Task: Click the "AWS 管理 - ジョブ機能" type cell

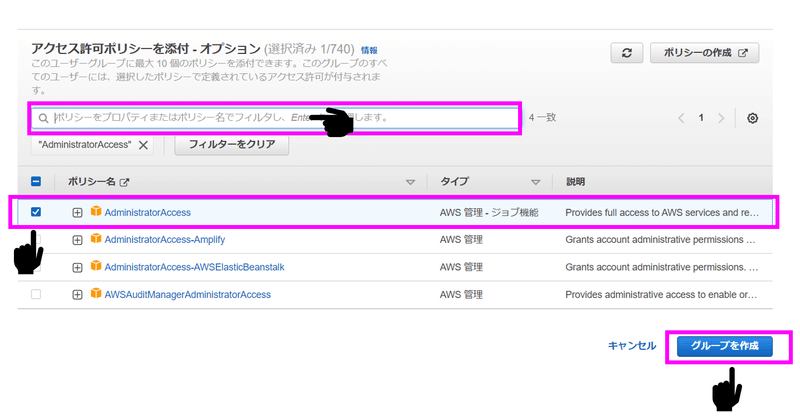Action: [489, 212]
